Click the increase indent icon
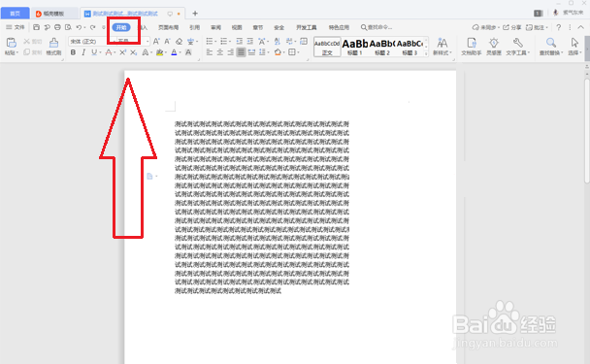 click(249, 41)
